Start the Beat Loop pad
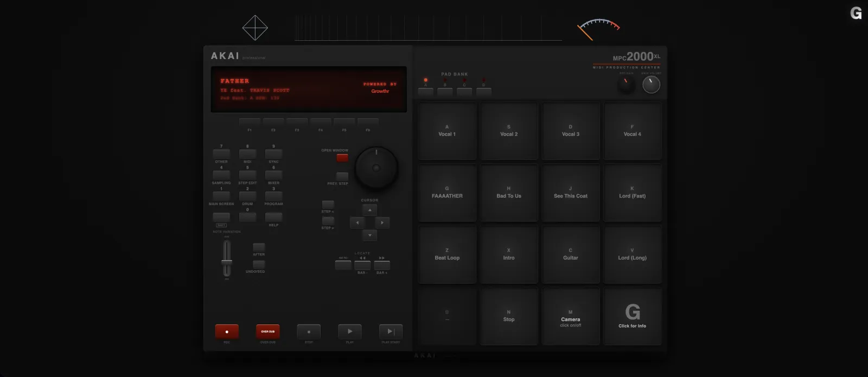The width and height of the screenshot is (868, 377). [447, 254]
